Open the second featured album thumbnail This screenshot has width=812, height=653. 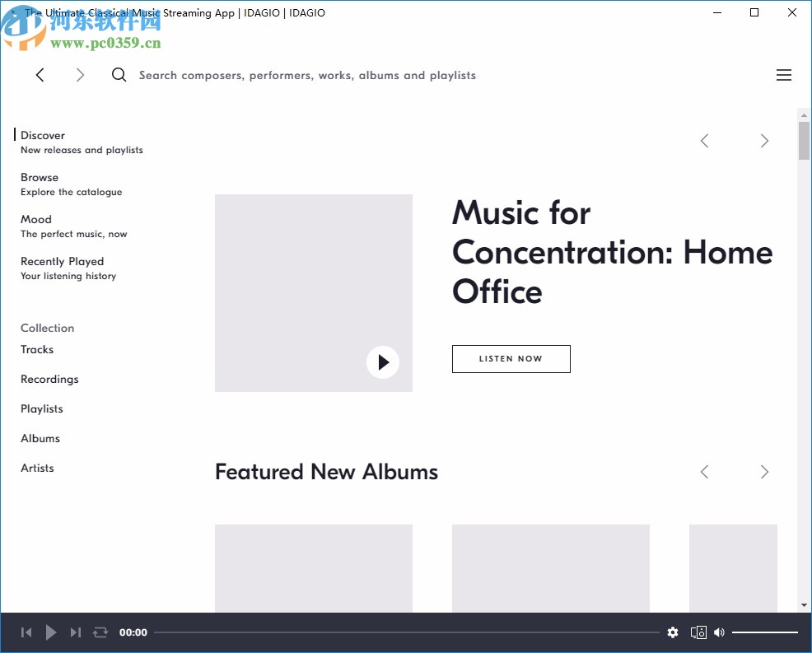[550, 568]
